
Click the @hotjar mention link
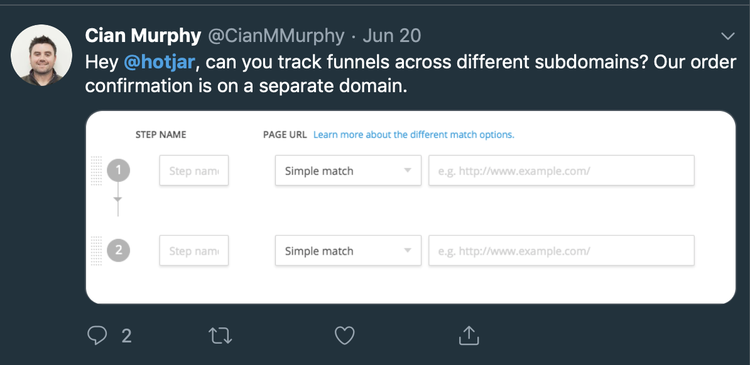159,62
